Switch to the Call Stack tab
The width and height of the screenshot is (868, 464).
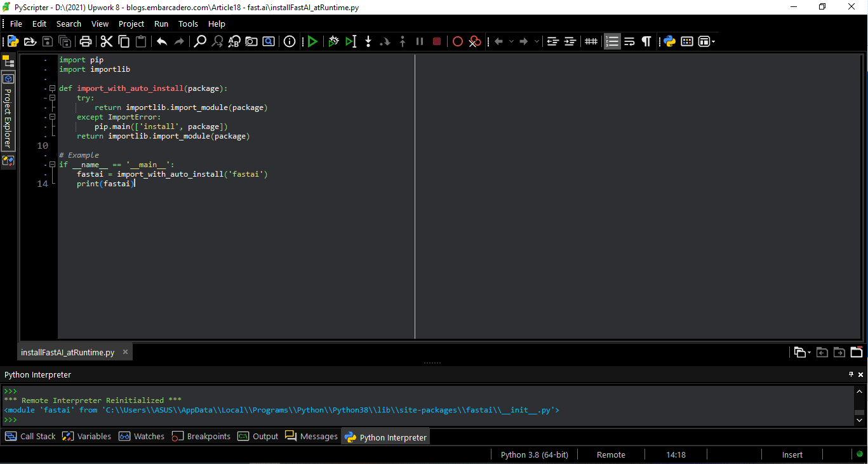click(30, 437)
